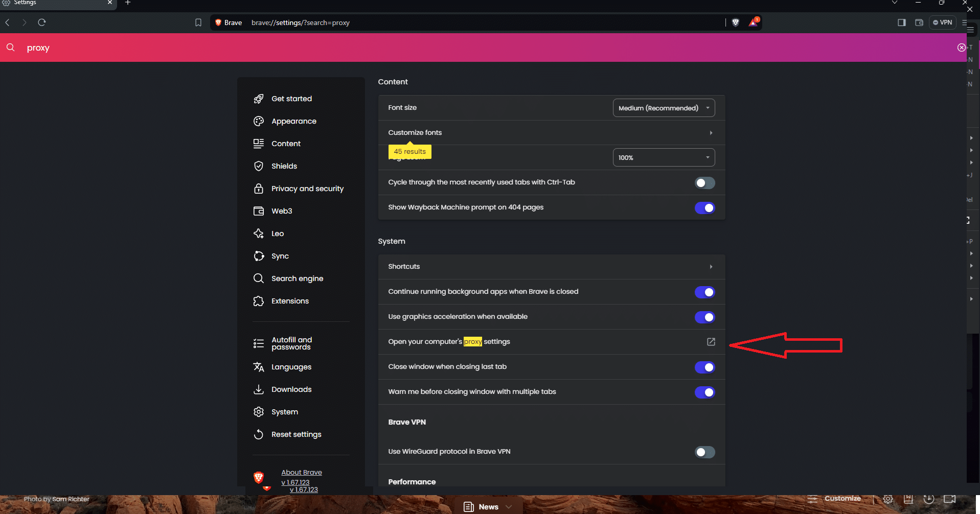
Task: Switch to the Settings browser tab
Action: click(x=51, y=4)
